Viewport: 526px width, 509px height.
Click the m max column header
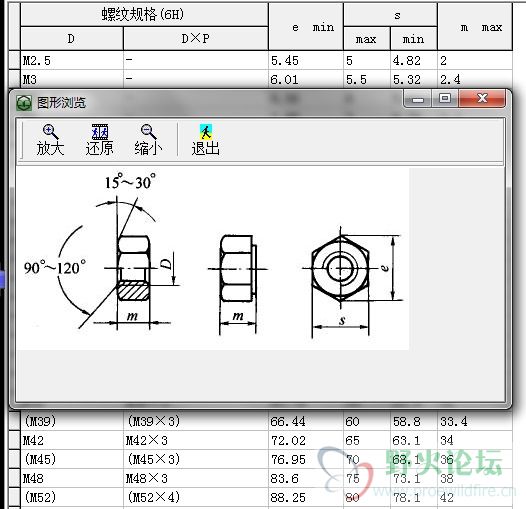475,27
